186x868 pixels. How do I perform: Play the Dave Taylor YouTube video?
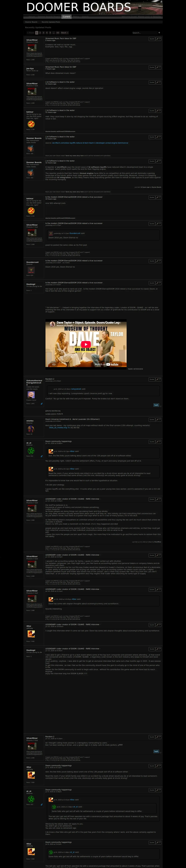pyautogui.click(x=86, y=344)
